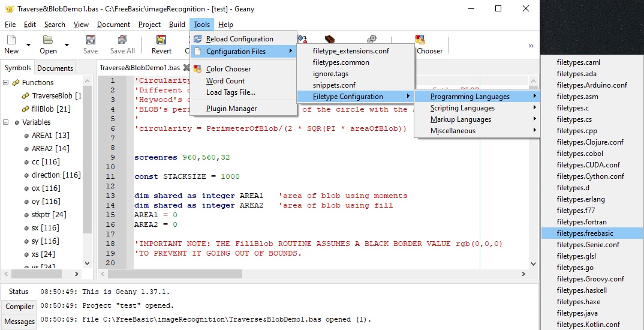Select filetypes.java from the list
Image resolution: width=644 pixels, height=330 pixels.
(x=592, y=313)
